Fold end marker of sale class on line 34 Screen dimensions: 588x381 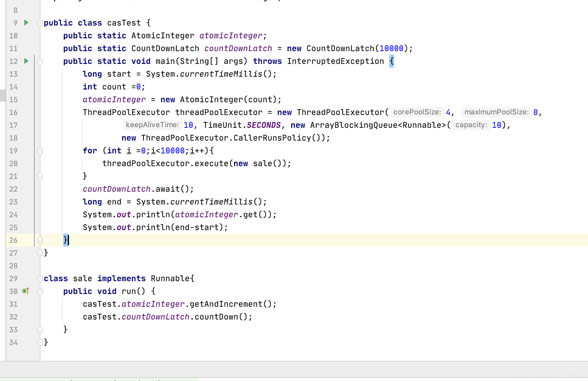click(x=40, y=342)
